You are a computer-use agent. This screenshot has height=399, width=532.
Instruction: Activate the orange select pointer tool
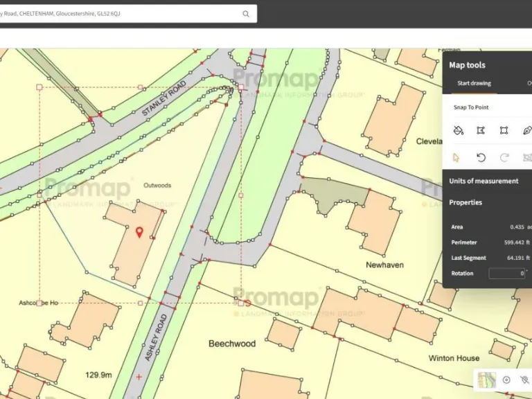point(456,157)
